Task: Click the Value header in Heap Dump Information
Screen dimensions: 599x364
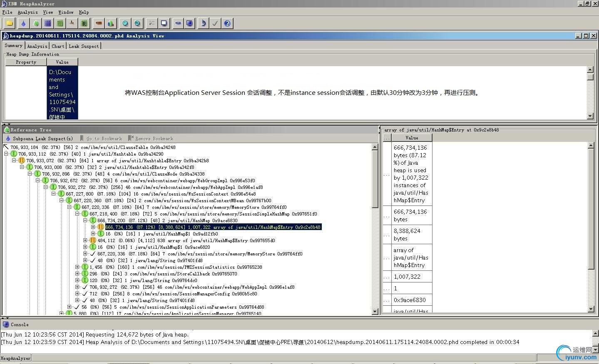Action: (x=62, y=62)
